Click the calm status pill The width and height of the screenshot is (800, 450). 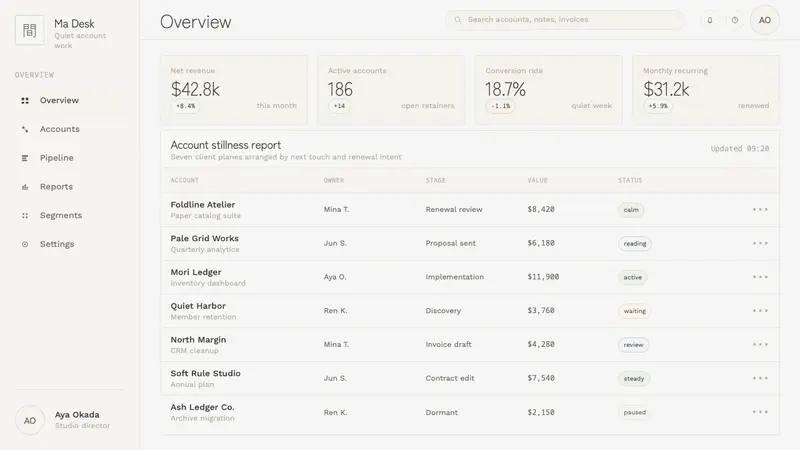tap(631, 210)
